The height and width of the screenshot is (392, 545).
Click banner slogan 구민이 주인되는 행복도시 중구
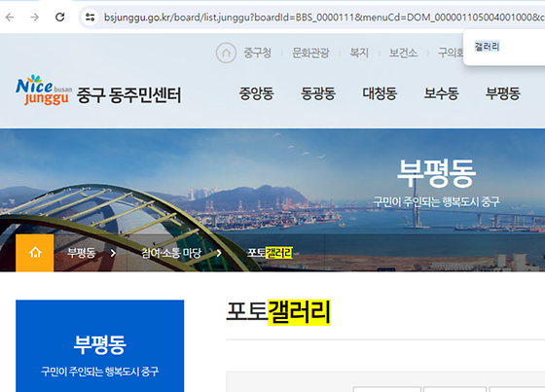436,201
